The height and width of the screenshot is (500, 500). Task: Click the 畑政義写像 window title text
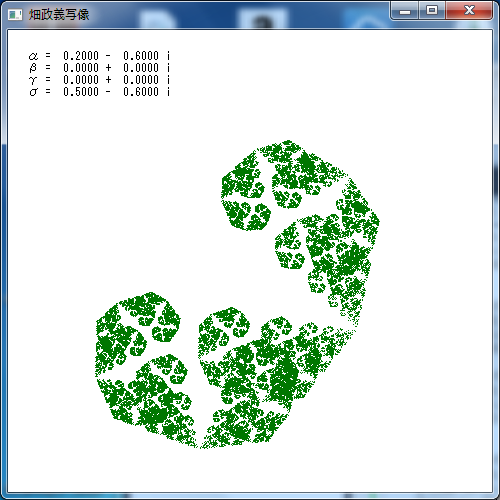coord(59,15)
